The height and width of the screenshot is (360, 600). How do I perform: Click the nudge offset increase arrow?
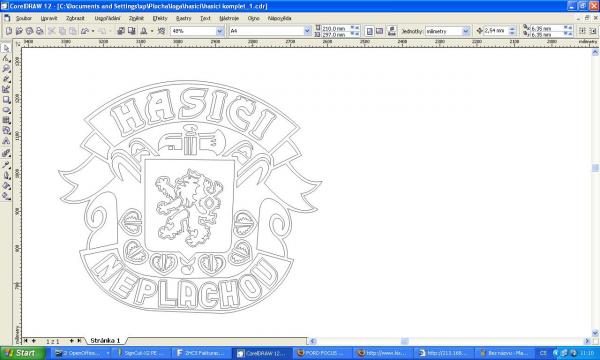(x=512, y=29)
